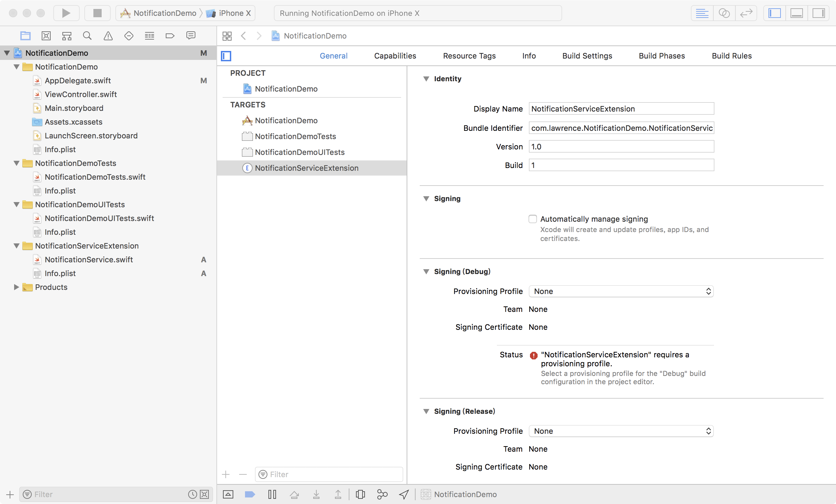Select Main.storyboard in navigator
This screenshot has height=504, width=836.
coord(74,108)
